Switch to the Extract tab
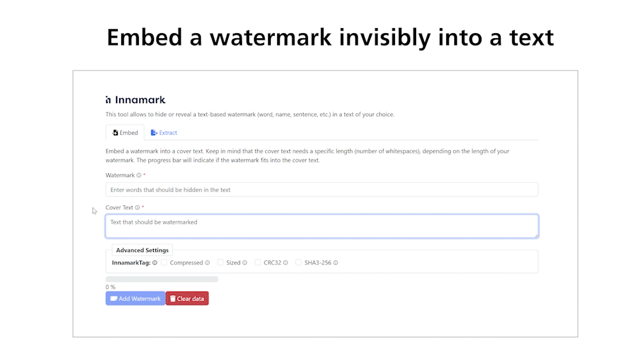This screenshot has width=644, height=362. point(165,132)
